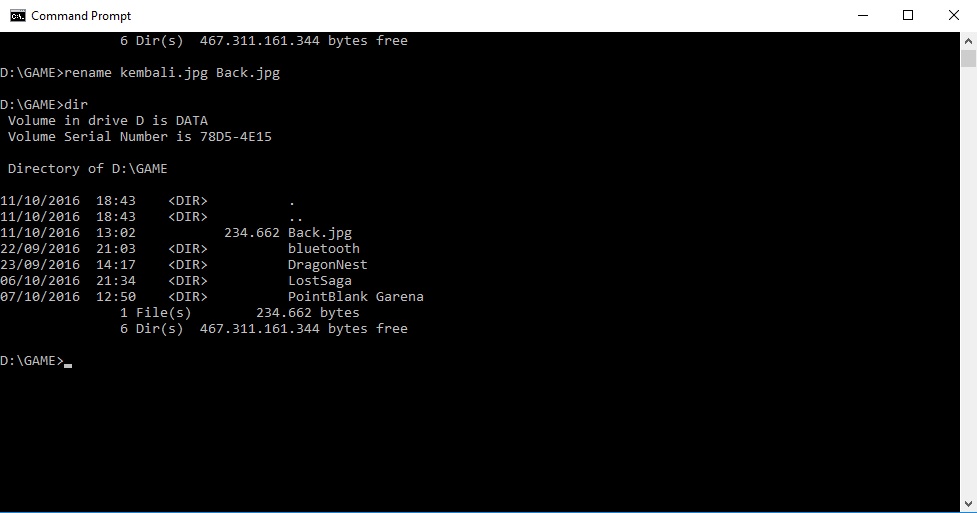This screenshot has height=513, width=977.
Task: Click the scrollbar down arrow
Action: tap(968, 504)
